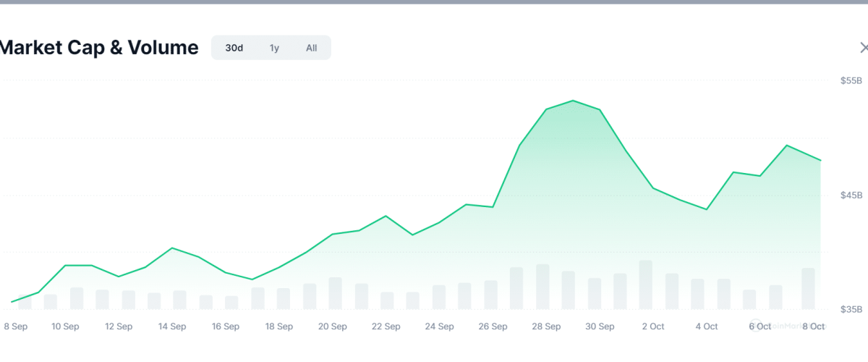Image resolution: width=868 pixels, height=362 pixels.
Task: Click the 28 Sep x-axis date label
Action: (x=547, y=327)
